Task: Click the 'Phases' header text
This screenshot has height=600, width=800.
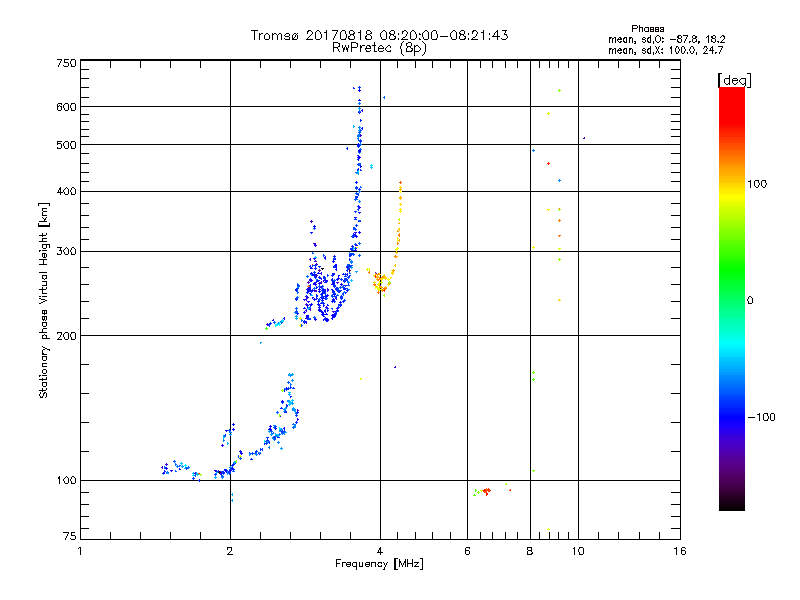Action: [647, 29]
